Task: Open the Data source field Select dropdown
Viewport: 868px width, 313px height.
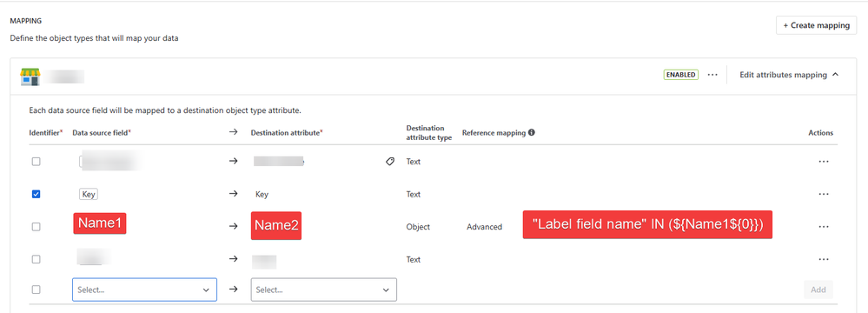Action: [x=144, y=290]
